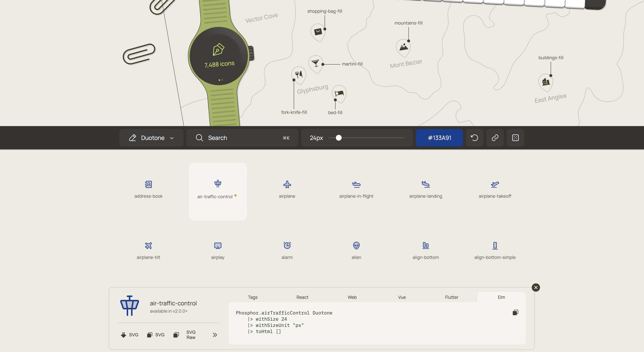Screen dimensions: 644x352
Task: Randomize settings with dice icon
Action: point(515,138)
